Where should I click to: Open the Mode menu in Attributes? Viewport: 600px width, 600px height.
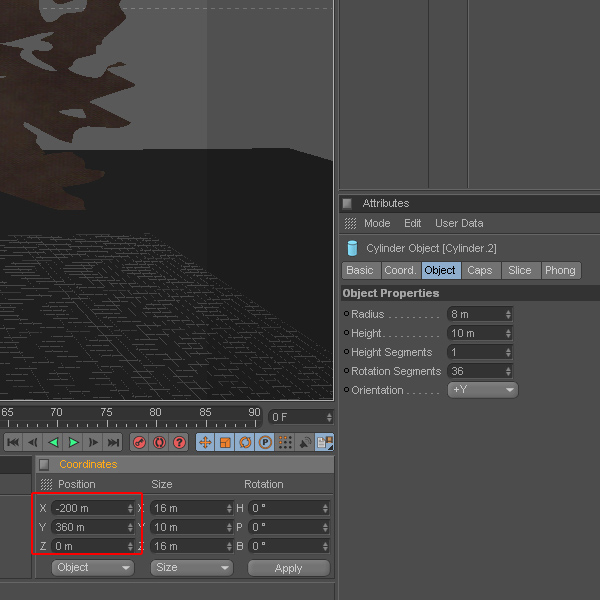(x=377, y=223)
